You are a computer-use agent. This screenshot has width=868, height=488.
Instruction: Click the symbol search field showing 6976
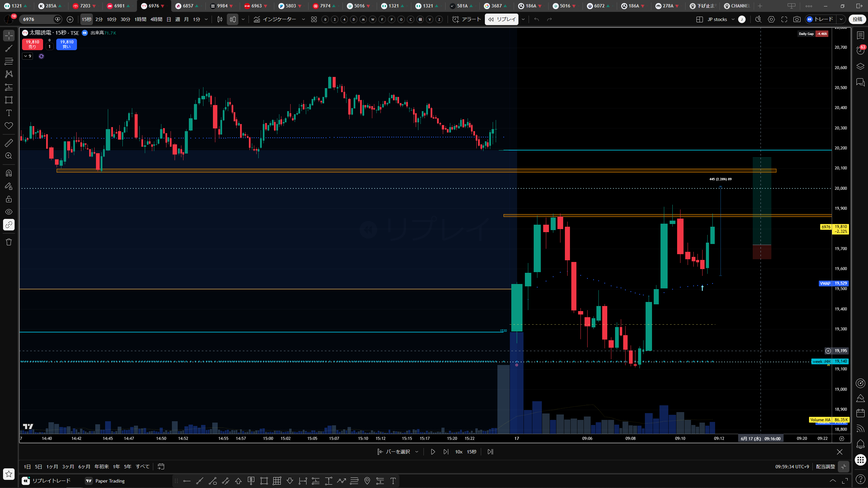(37, 19)
